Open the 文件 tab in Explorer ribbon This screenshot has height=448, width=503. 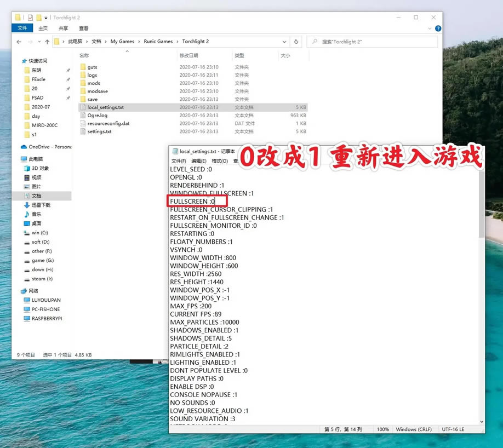coord(22,28)
